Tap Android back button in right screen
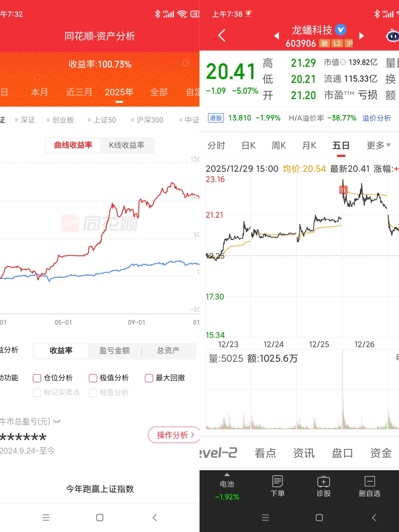 coord(374,518)
